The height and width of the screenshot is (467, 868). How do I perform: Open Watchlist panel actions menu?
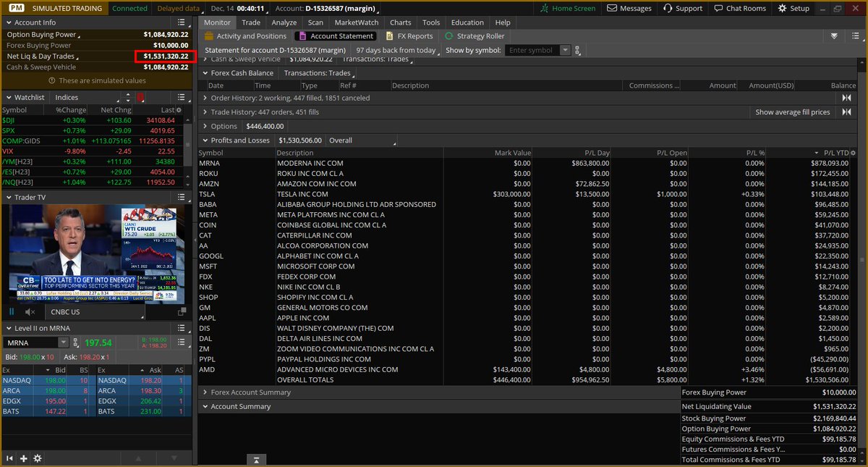(182, 97)
